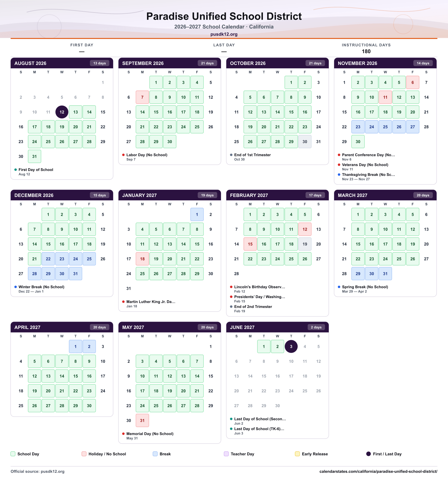Open the pusdk12.org link in header
Image resolution: width=448 pixels, height=477 pixels.
tap(224, 34)
